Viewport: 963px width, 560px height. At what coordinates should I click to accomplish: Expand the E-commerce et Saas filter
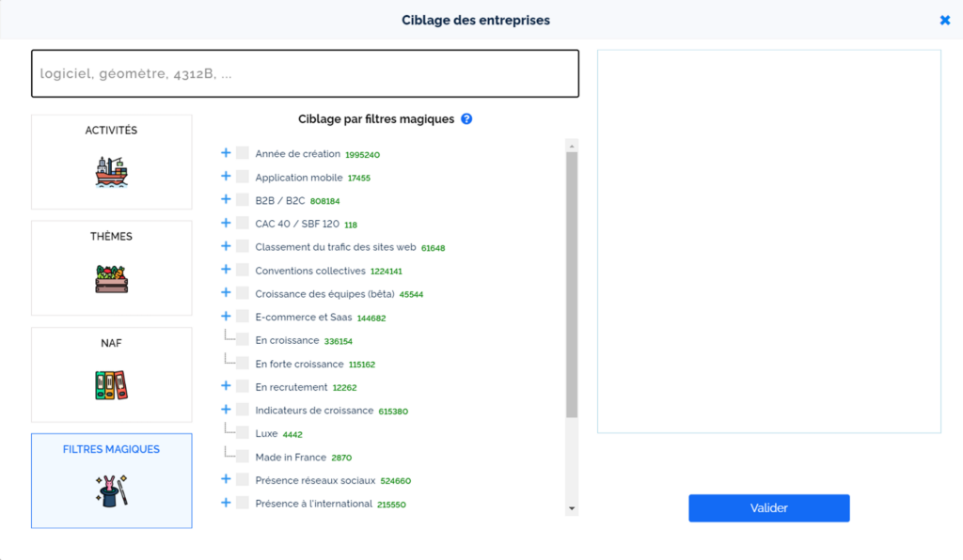click(226, 317)
